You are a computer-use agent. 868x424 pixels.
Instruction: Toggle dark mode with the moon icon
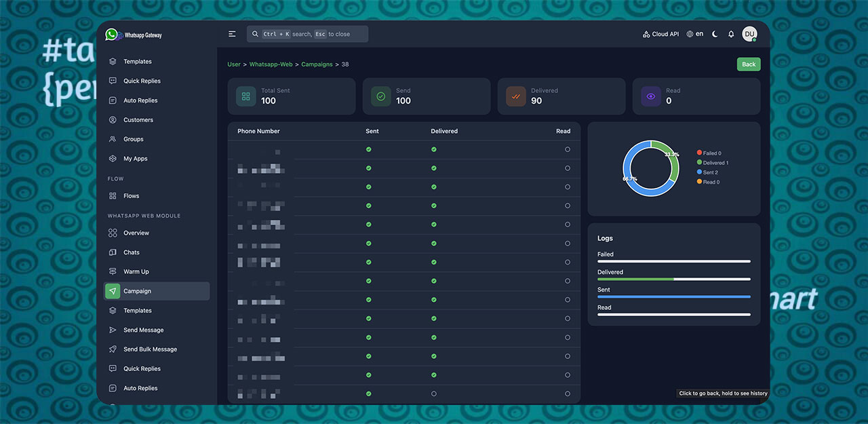pos(715,34)
